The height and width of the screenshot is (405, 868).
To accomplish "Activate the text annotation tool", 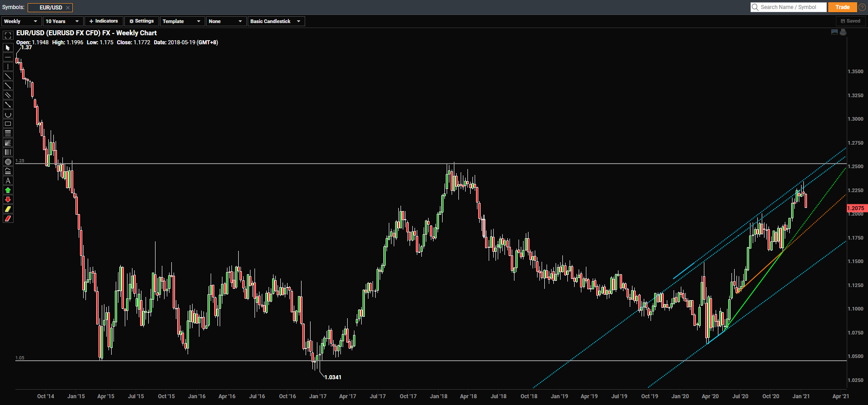I will point(8,181).
